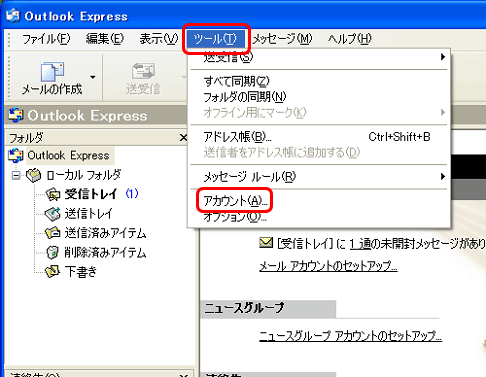486x377 pixels.
Task: Click the ローカル フォルダ icon in tree
Action: point(33,175)
